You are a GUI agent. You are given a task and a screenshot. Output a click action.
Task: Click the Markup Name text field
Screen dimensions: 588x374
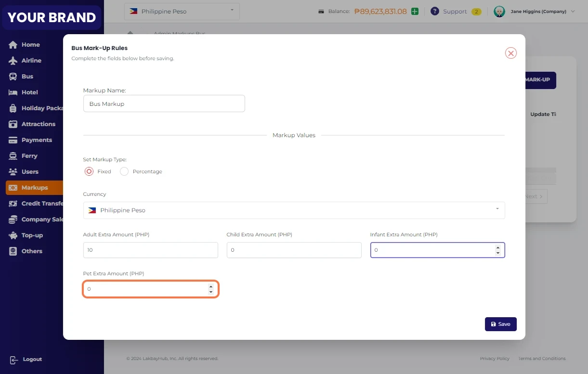[164, 103]
